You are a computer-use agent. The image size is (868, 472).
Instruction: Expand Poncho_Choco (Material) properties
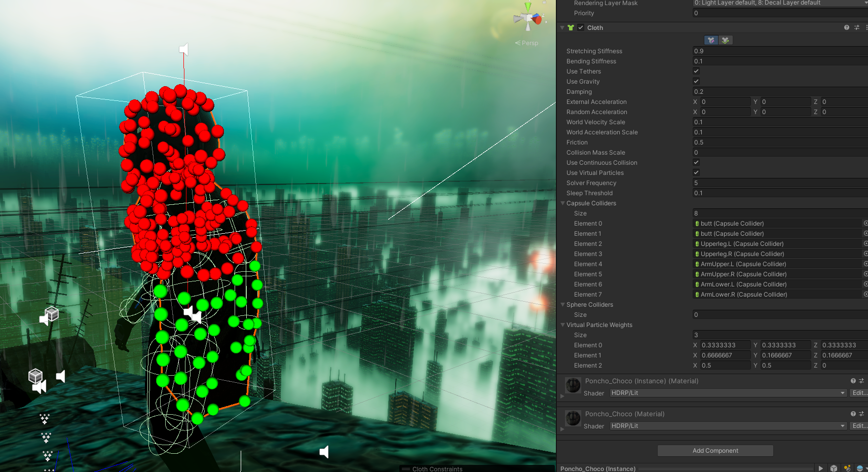pyautogui.click(x=562, y=429)
